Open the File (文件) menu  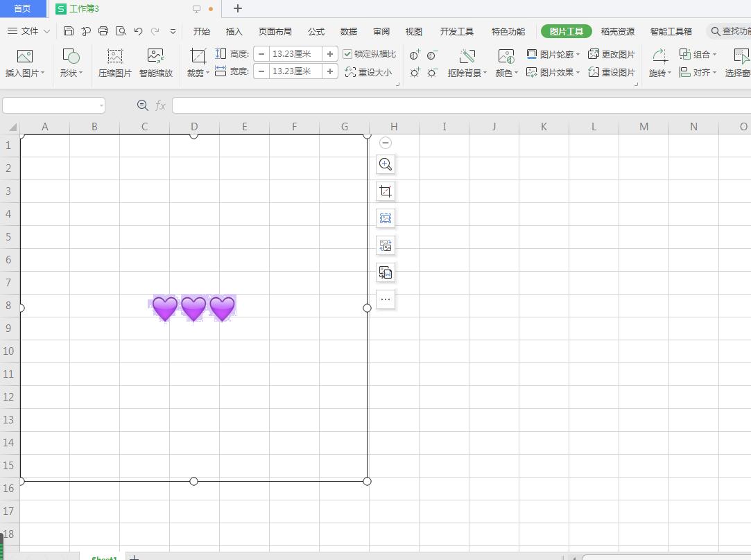click(x=29, y=31)
